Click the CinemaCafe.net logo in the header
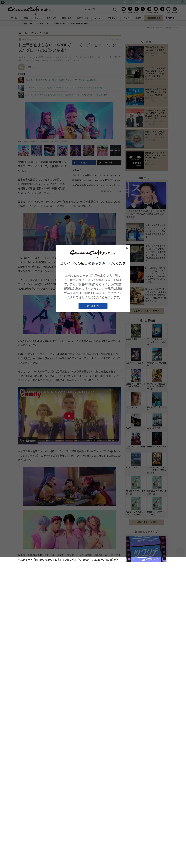186x868 pixels. tap(28, 10)
